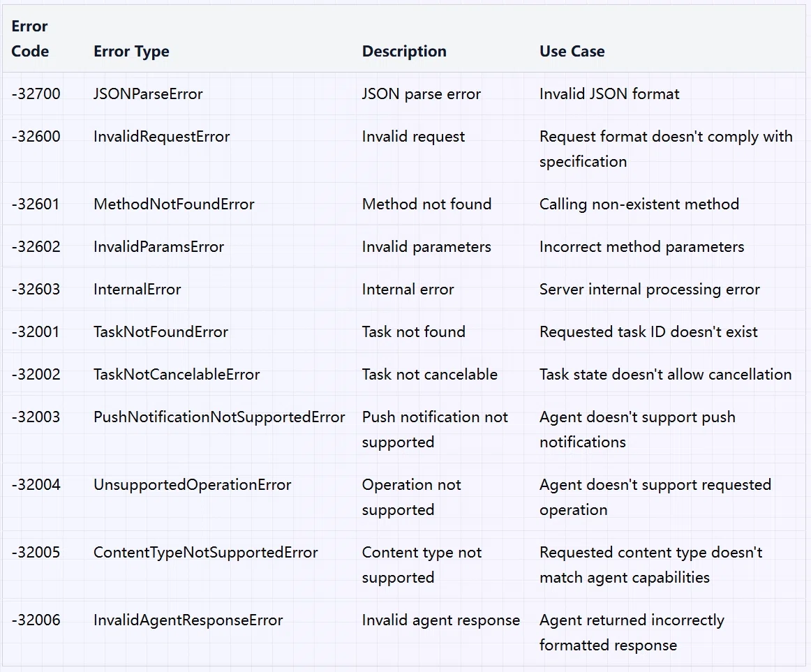811x672 pixels.
Task: Click the UnsupportedOperationError entry
Action: point(193,485)
